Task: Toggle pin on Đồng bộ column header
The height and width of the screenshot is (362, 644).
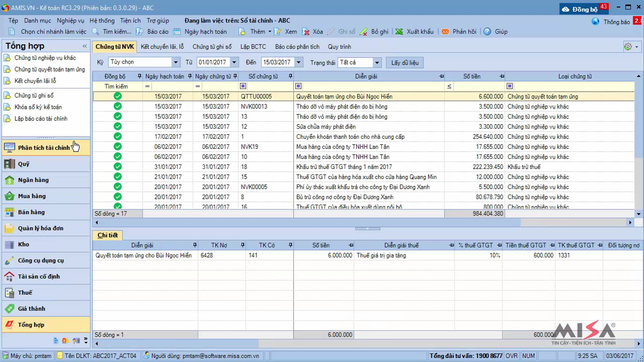Action: coord(139,76)
